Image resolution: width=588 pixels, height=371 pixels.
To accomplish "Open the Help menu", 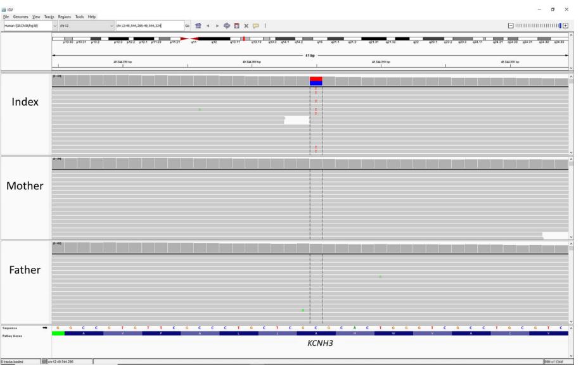I will (x=92, y=17).
